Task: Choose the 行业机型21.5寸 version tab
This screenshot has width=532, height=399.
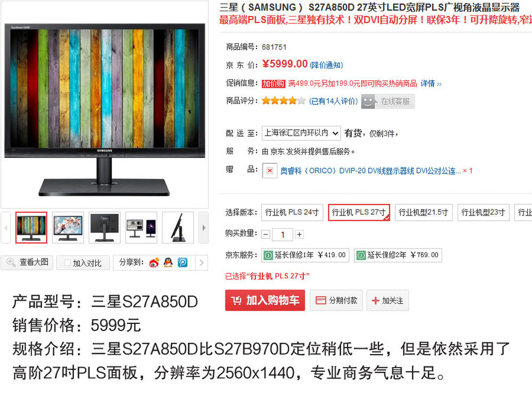Action: (x=423, y=212)
